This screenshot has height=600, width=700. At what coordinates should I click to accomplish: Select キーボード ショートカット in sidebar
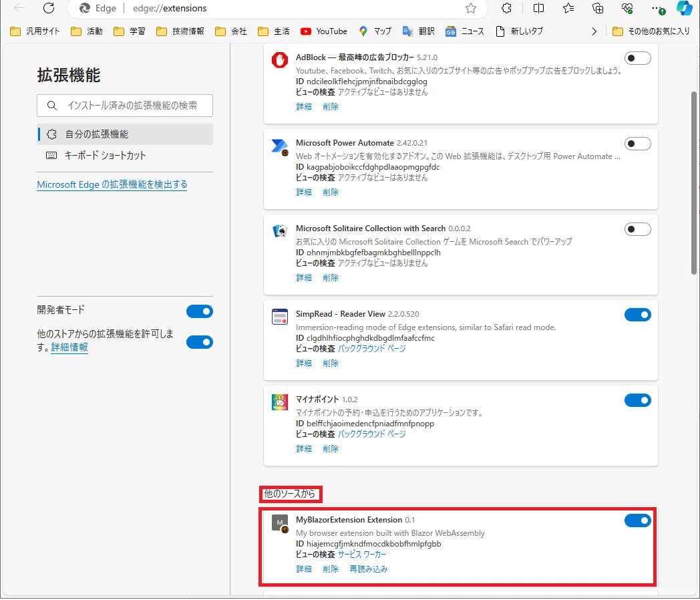pos(125,156)
